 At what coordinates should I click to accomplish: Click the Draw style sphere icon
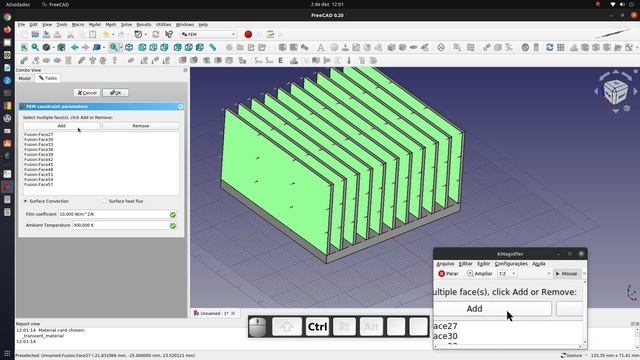click(x=46, y=47)
